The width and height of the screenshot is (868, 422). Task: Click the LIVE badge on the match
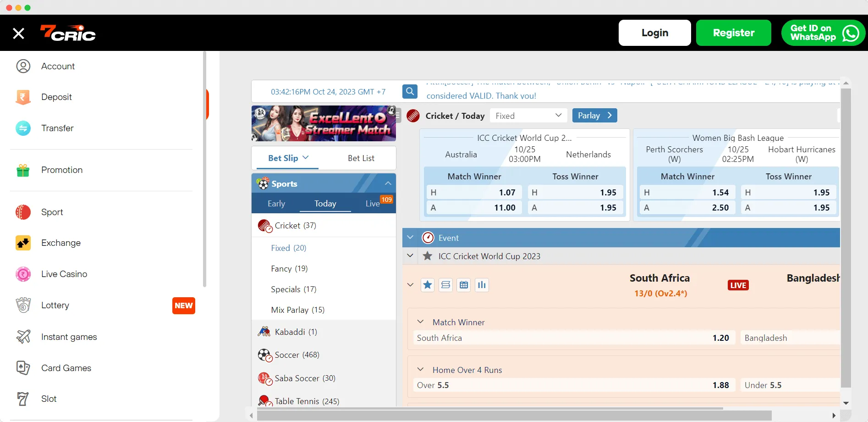tap(738, 285)
